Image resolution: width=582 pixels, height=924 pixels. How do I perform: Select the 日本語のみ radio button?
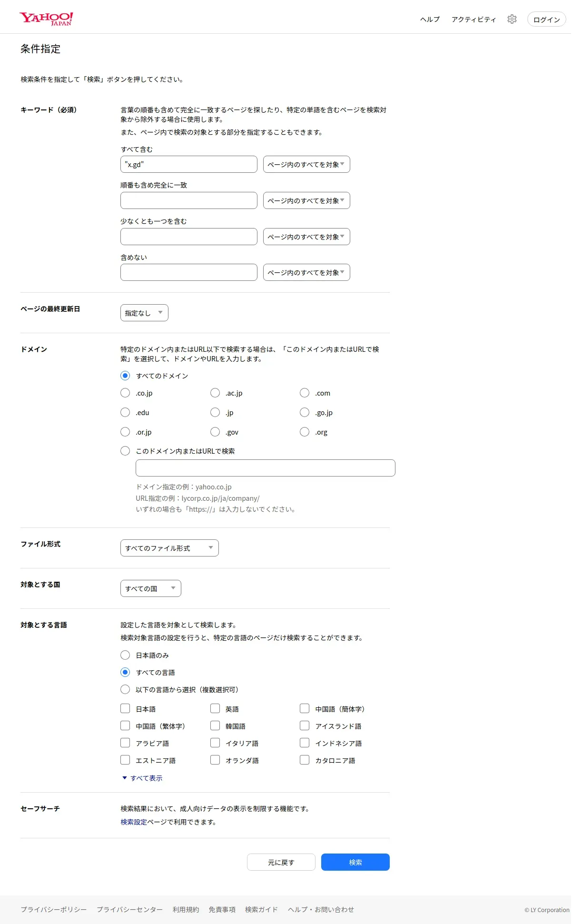125,655
